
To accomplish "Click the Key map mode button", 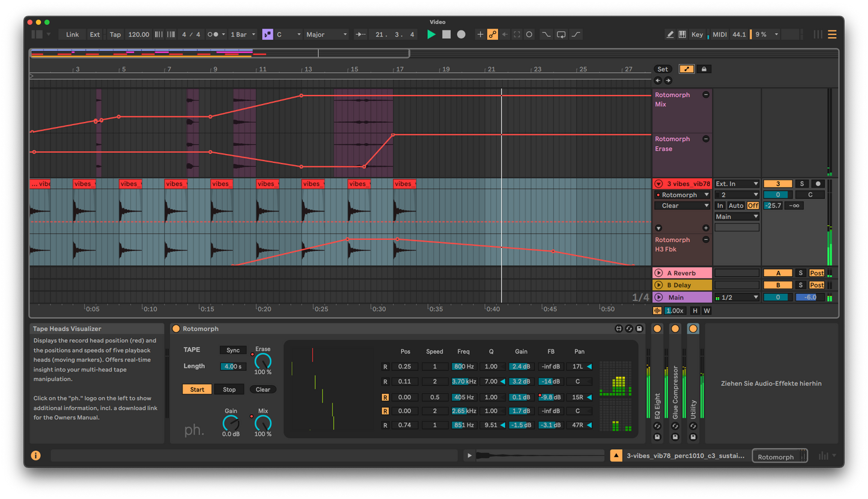I will [x=697, y=35].
